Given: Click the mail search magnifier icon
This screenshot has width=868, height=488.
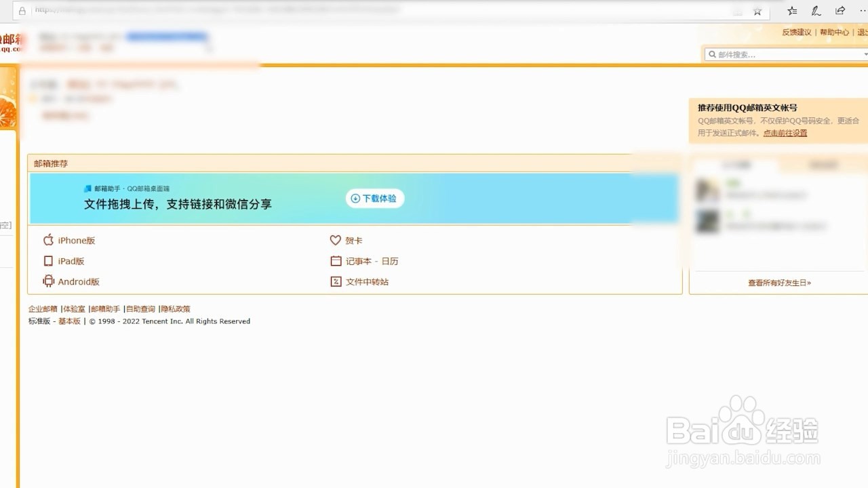Looking at the screenshot, I should (712, 54).
